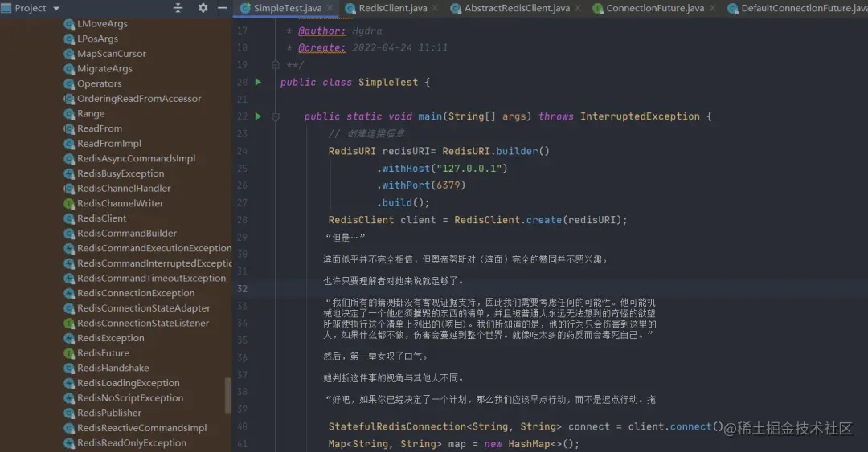Close the RedisClient.java tab

pyautogui.click(x=435, y=8)
